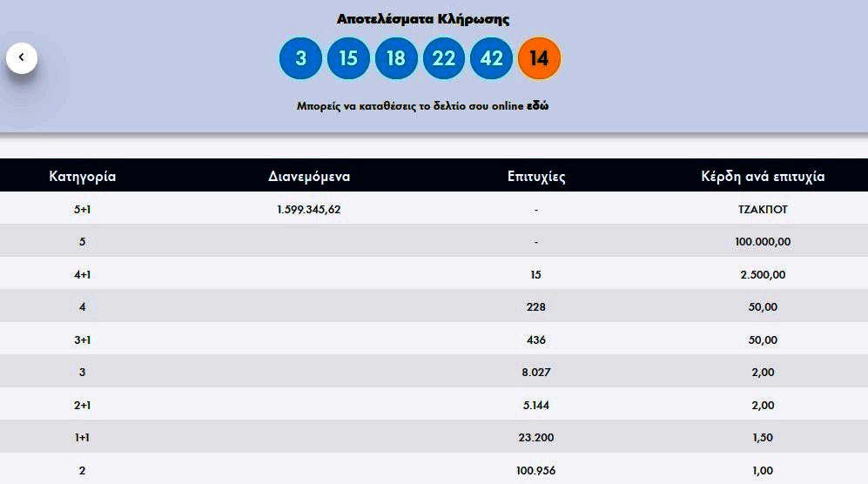The height and width of the screenshot is (484, 868).
Task: Select the blue ball number 22
Action: click(444, 58)
